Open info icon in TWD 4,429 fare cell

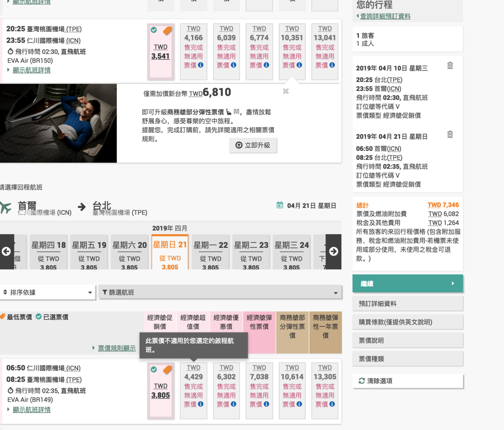[201, 404]
